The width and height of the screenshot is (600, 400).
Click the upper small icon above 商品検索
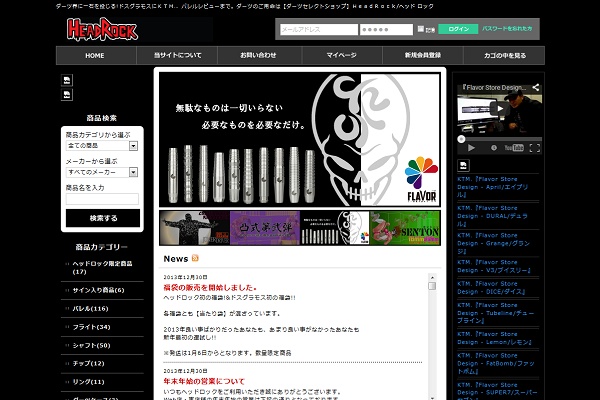point(67,80)
